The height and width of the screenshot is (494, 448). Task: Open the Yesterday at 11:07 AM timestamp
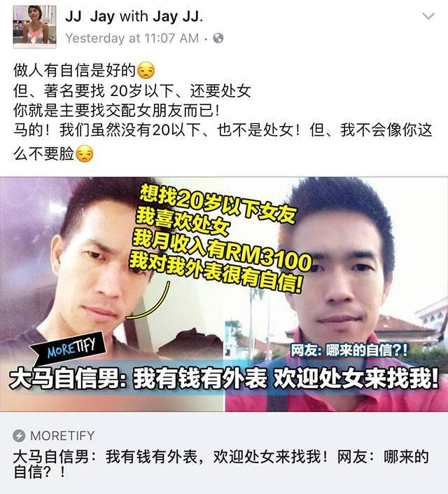click(132, 39)
